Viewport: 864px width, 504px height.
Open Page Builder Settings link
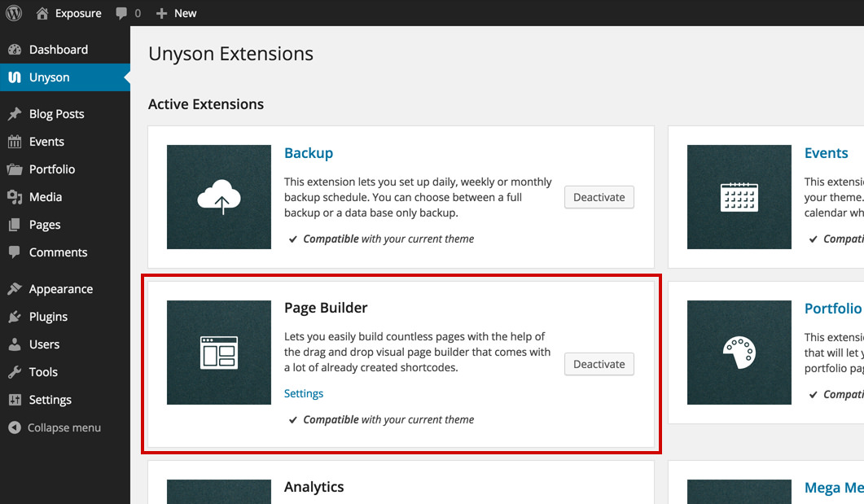click(304, 393)
